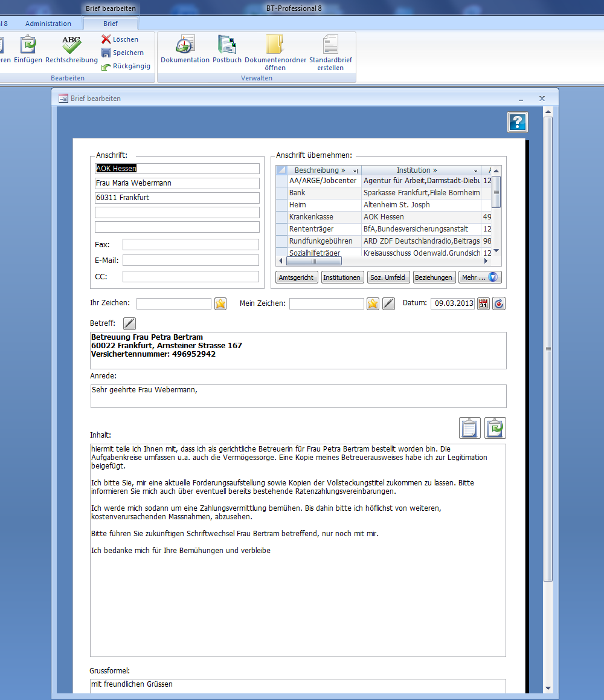The width and height of the screenshot is (604, 700).
Task: Open the Institution column dropdown
Action: coord(476,170)
